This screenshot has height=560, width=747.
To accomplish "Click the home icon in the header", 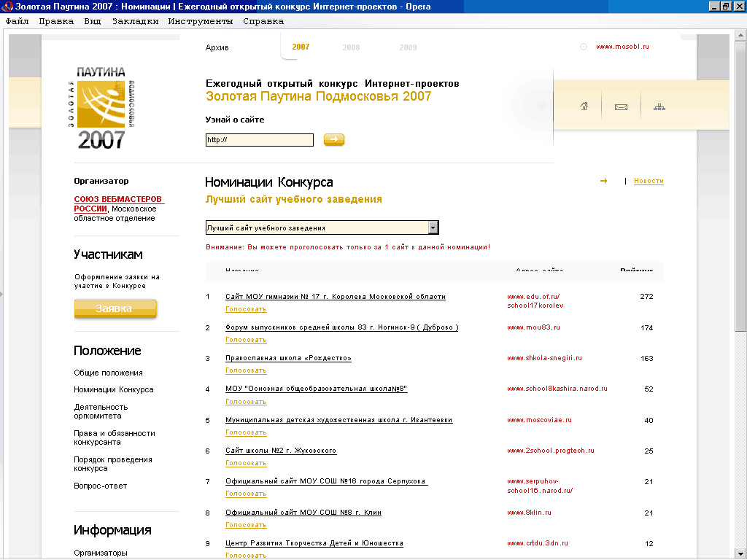I will point(584,107).
